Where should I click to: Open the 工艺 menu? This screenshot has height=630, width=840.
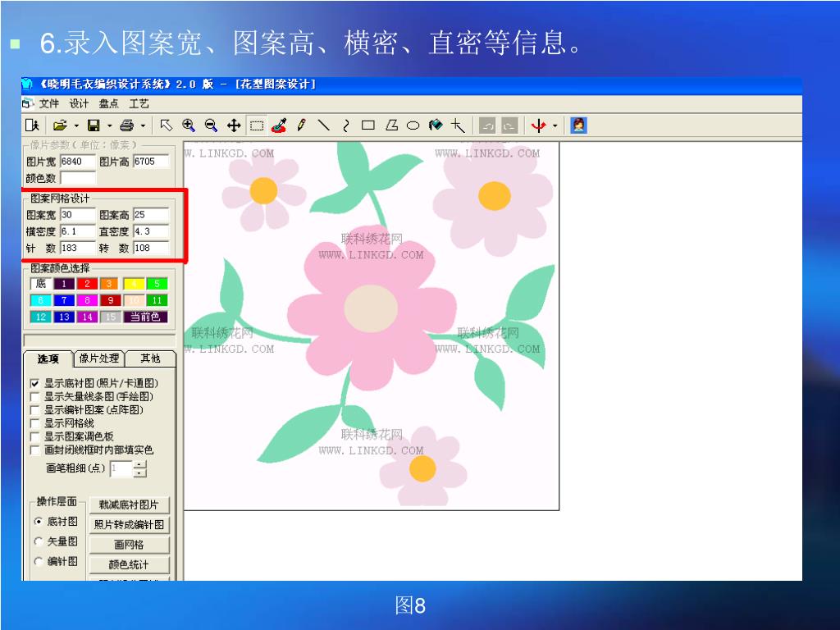pos(139,103)
